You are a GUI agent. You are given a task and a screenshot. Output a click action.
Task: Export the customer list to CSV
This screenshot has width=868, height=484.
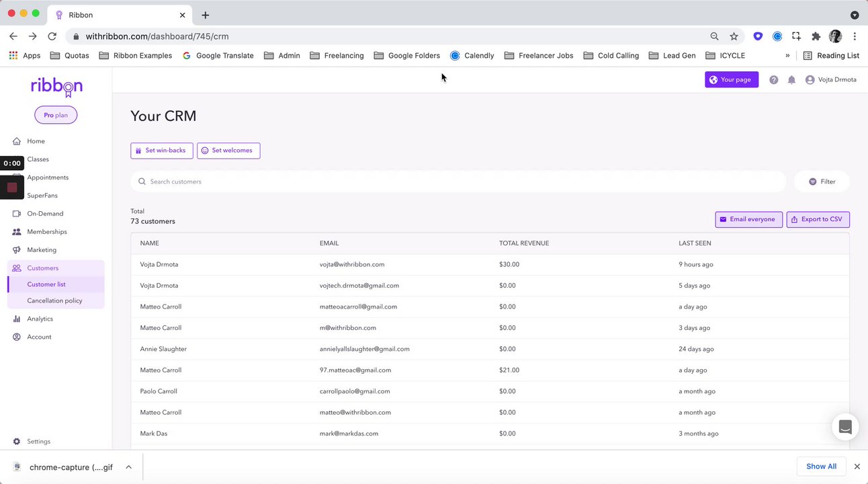tap(818, 220)
